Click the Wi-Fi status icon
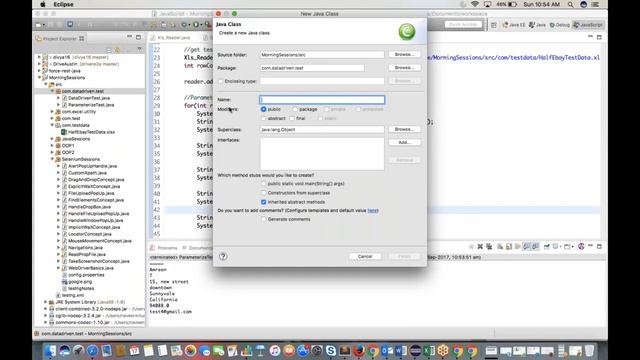640x360 pixels. (474, 4)
